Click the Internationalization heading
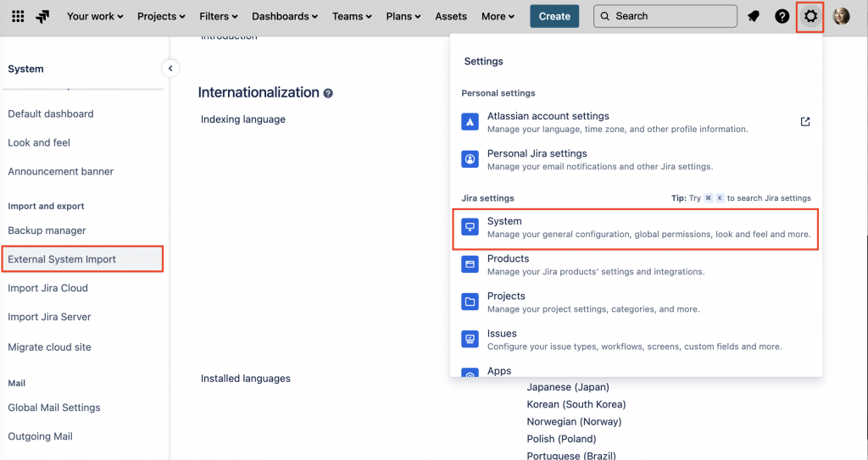The height and width of the screenshot is (460, 868). [x=259, y=92]
